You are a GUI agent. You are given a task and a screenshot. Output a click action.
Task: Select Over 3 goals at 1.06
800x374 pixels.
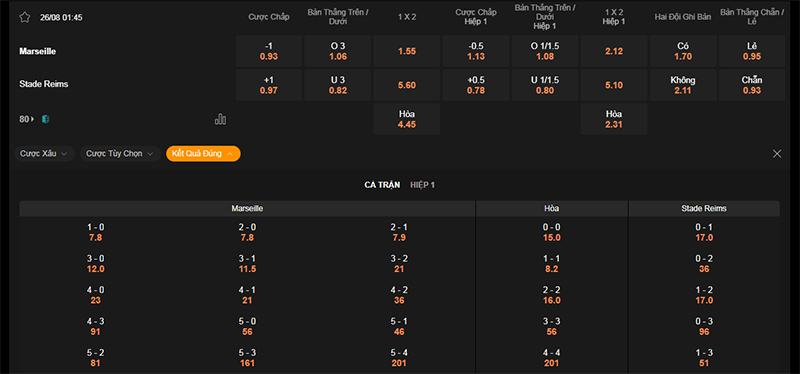click(338, 51)
